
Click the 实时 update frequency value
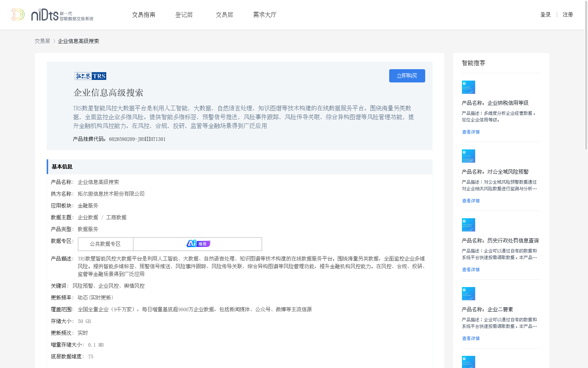pyautogui.click(x=83, y=333)
